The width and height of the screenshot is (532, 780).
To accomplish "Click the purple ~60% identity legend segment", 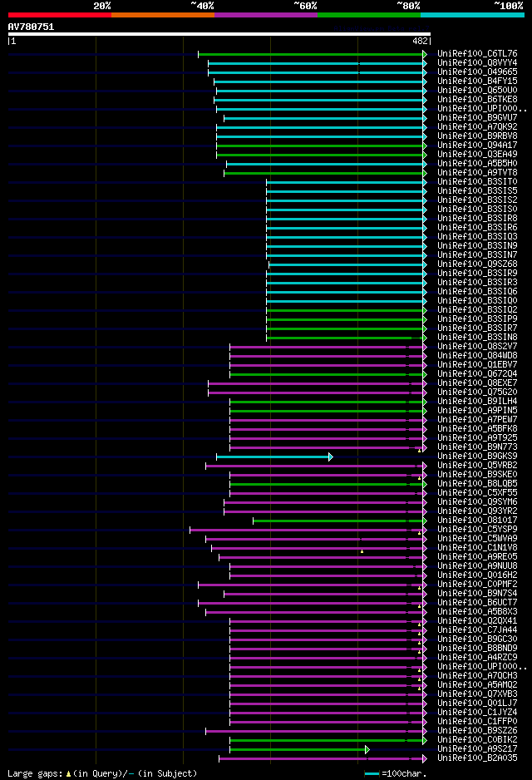I will [266, 15].
